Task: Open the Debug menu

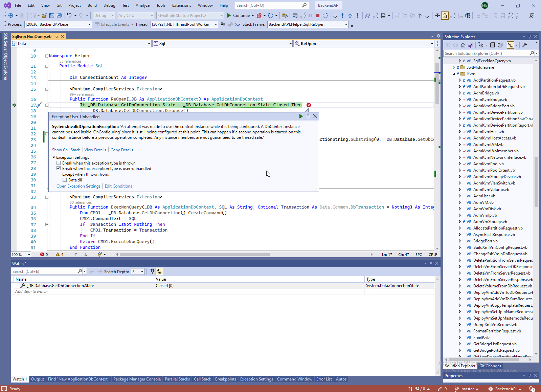Action: pyautogui.click(x=109, y=5)
